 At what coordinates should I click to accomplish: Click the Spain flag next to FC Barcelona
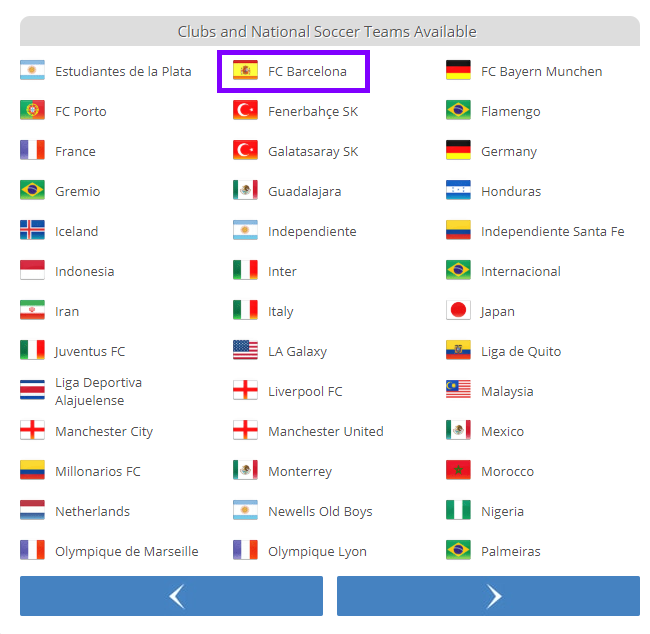point(245,70)
